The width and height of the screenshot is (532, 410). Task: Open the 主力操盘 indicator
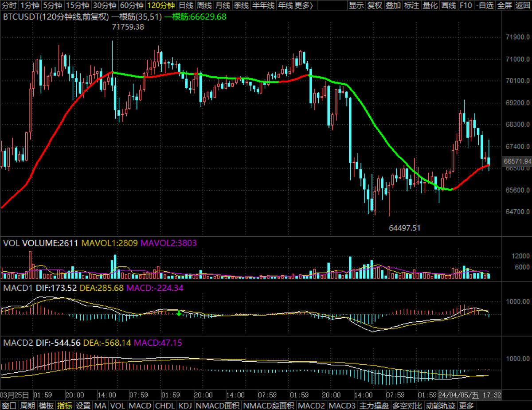(374, 406)
